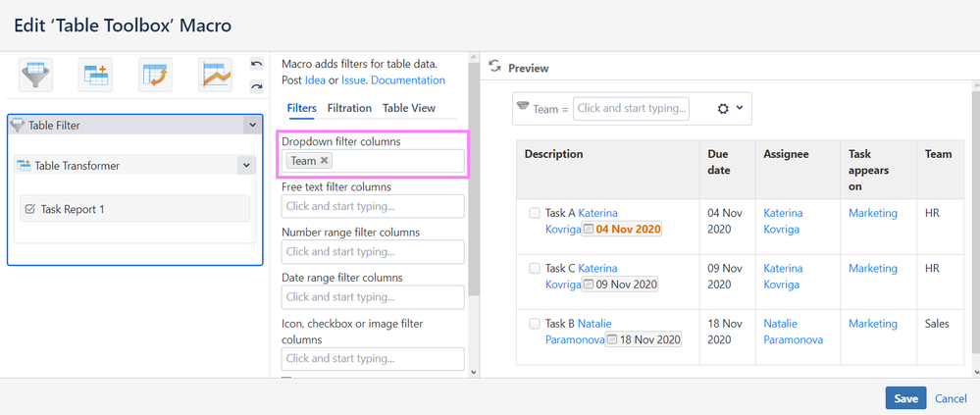
Task: Add a Table Filter macro via funnel icon
Action: [x=36, y=76]
